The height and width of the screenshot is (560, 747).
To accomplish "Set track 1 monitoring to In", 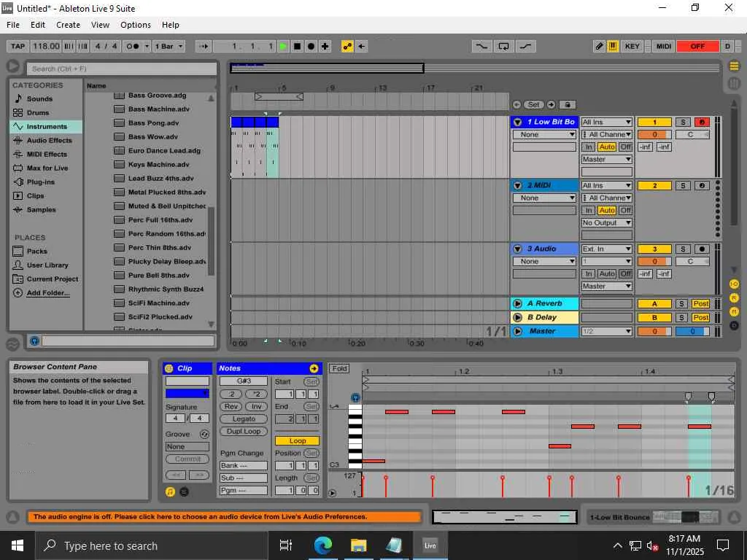I will point(589,147).
